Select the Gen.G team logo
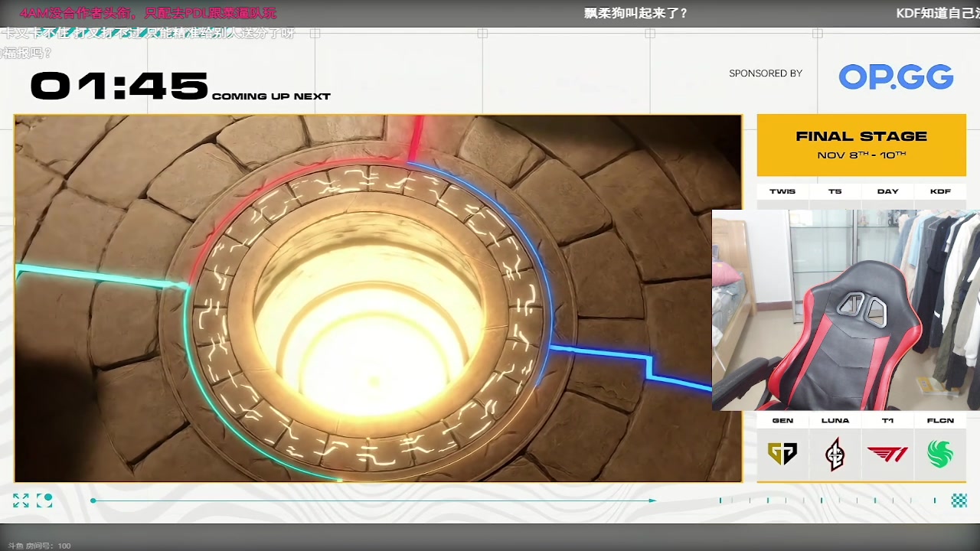This screenshot has height=551, width=980. [782, 454]
